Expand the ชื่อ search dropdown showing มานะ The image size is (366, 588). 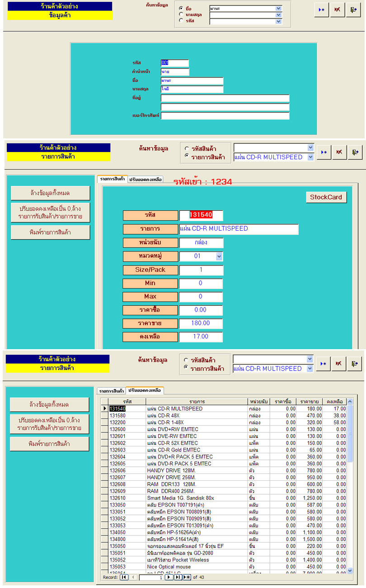click(x=278, y=9)
